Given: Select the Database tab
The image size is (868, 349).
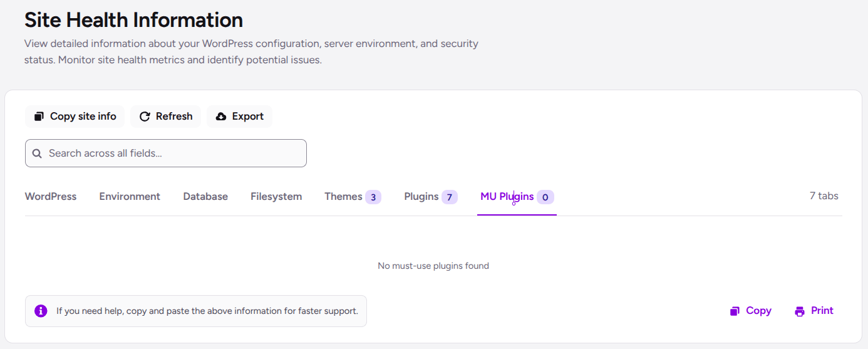Looking at the screenshot, I should (205, 197).
